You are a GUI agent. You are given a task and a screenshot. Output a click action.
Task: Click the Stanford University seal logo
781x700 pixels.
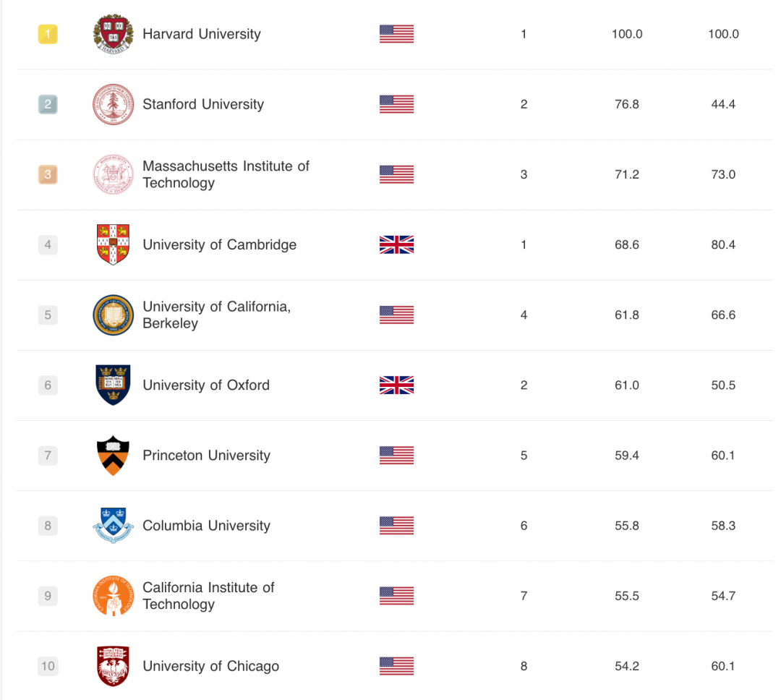tap(114, 104)
